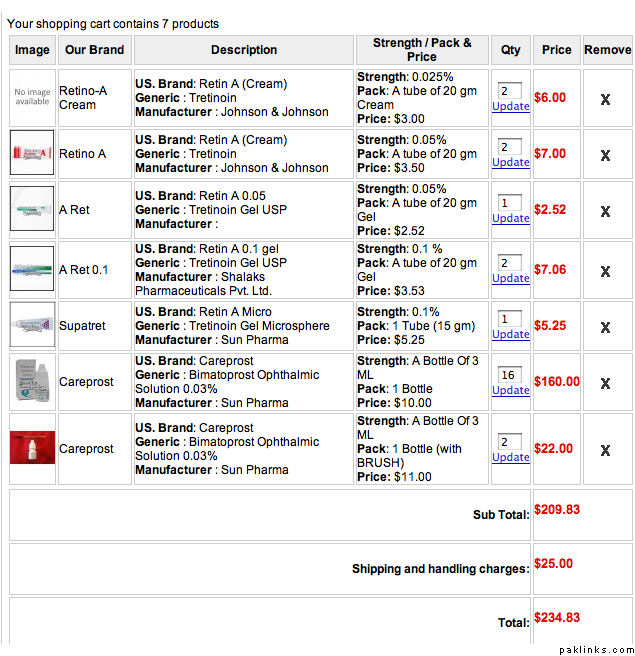
Task: Click quantity box showing 16
Action: 510,375
